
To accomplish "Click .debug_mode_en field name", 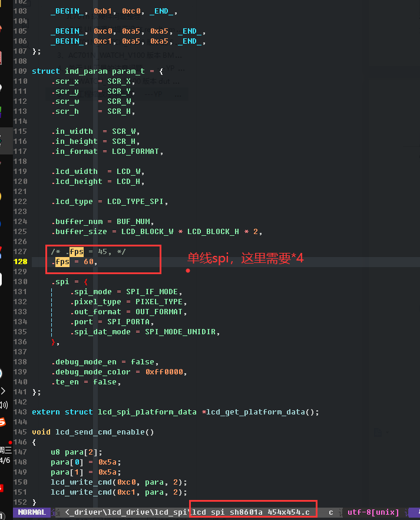I will click(x=84, y=362).
